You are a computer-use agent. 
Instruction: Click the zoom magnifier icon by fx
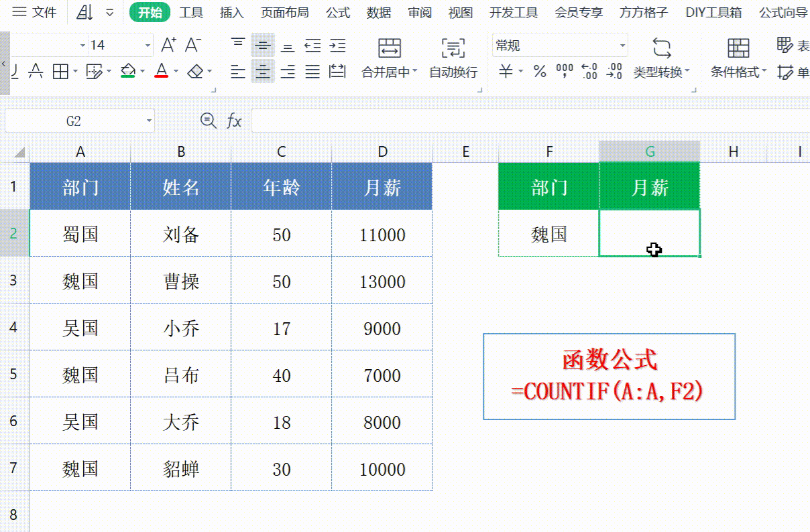click(x=209, y=121)
